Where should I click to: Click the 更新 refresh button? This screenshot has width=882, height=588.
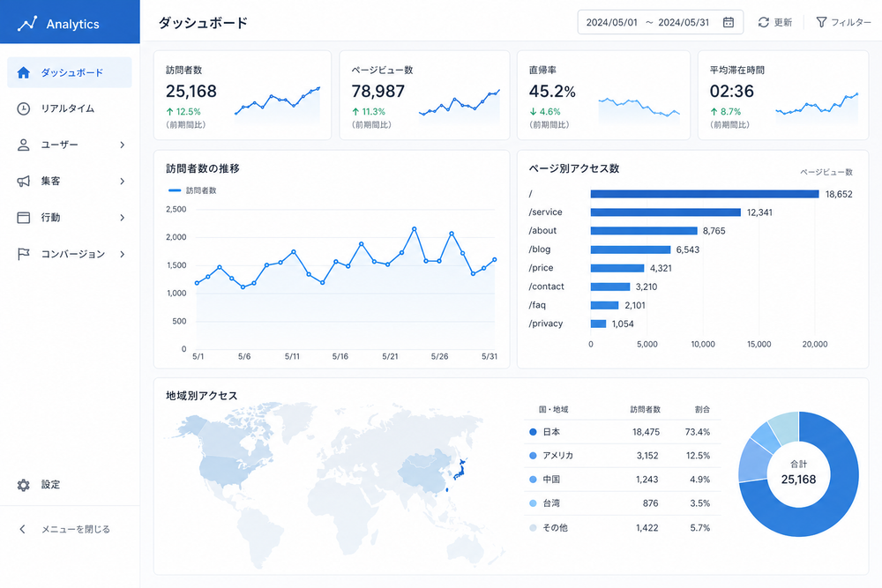coord(775,23)
